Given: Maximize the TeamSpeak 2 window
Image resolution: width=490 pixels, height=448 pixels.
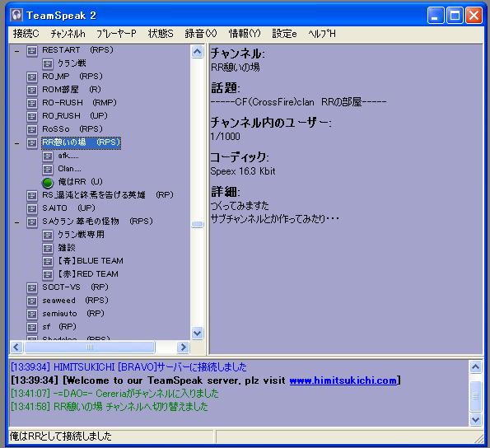Looking at the screenshot, I should [455, 16].
